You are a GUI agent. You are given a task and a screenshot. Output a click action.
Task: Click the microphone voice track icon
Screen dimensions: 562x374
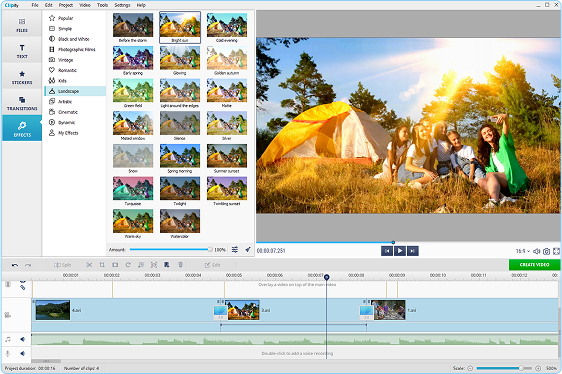click(x=8, y=354)
